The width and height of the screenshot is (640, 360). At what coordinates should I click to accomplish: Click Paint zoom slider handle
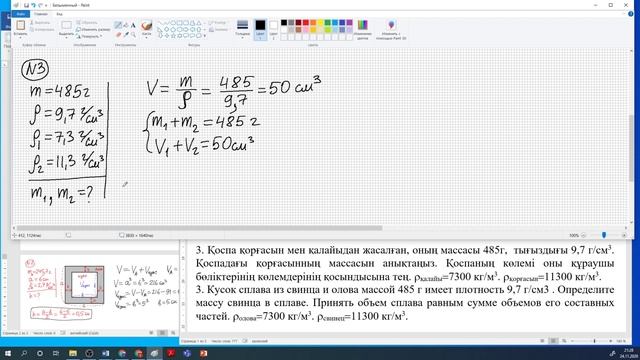pos(604,235)
